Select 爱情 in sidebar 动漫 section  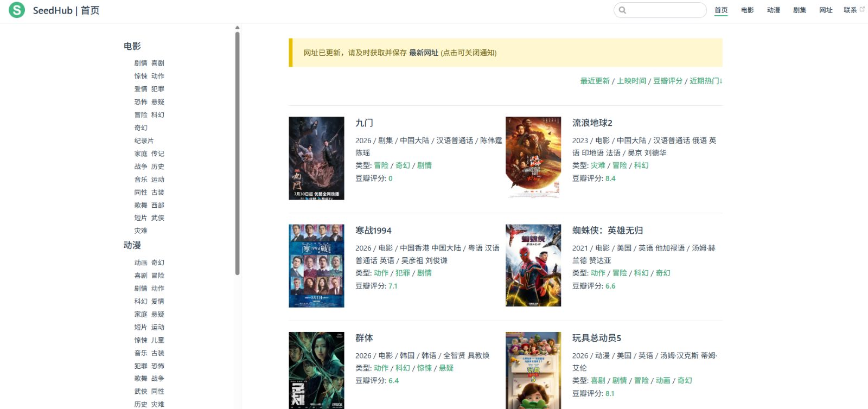point(158,301)
